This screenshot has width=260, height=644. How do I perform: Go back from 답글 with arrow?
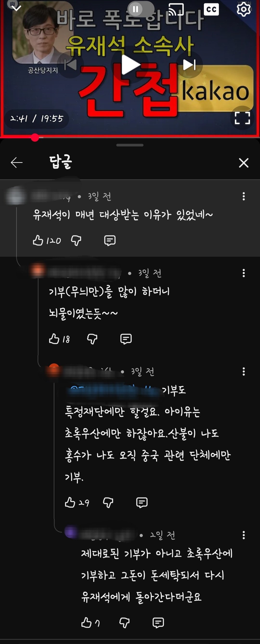click(17, 162)
